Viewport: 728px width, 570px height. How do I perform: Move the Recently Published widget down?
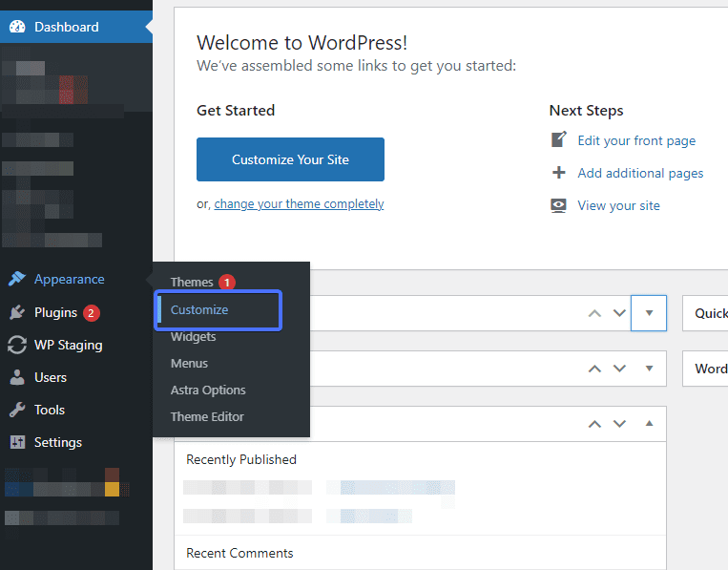(619, 424)
